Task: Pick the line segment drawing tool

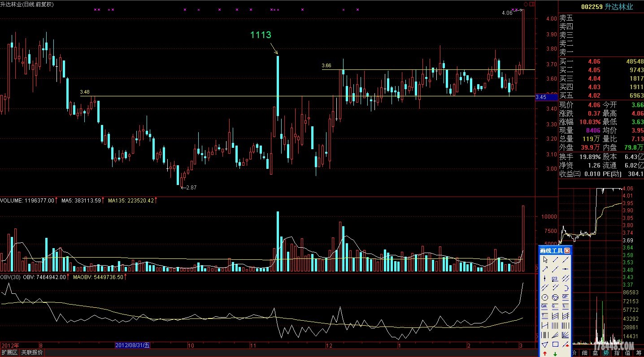Action: point(556,260)
